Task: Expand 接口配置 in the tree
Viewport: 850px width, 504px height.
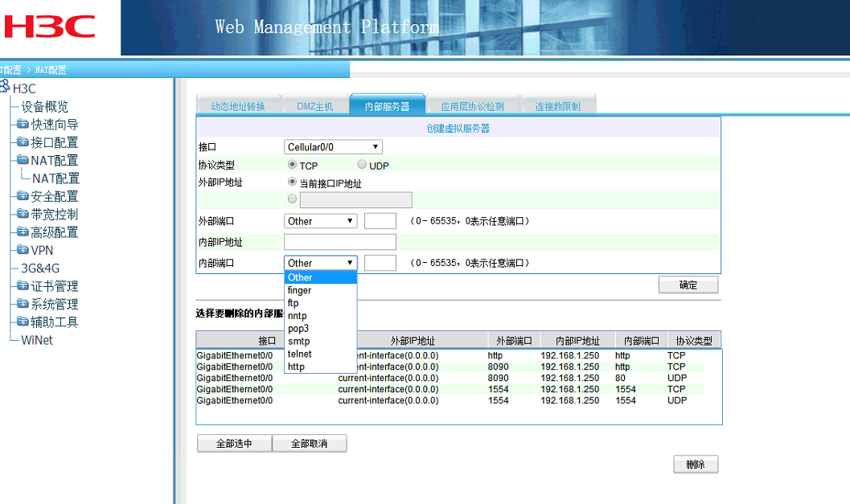Action: [54, 142]
